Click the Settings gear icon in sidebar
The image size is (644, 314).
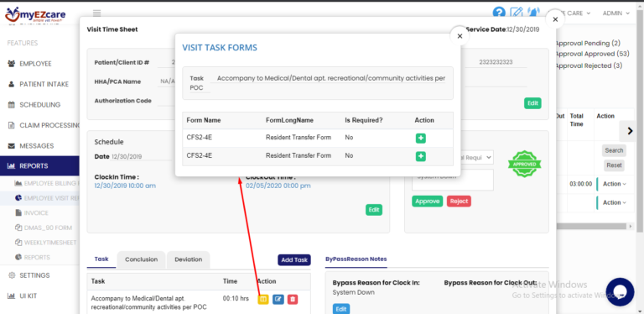12,275
